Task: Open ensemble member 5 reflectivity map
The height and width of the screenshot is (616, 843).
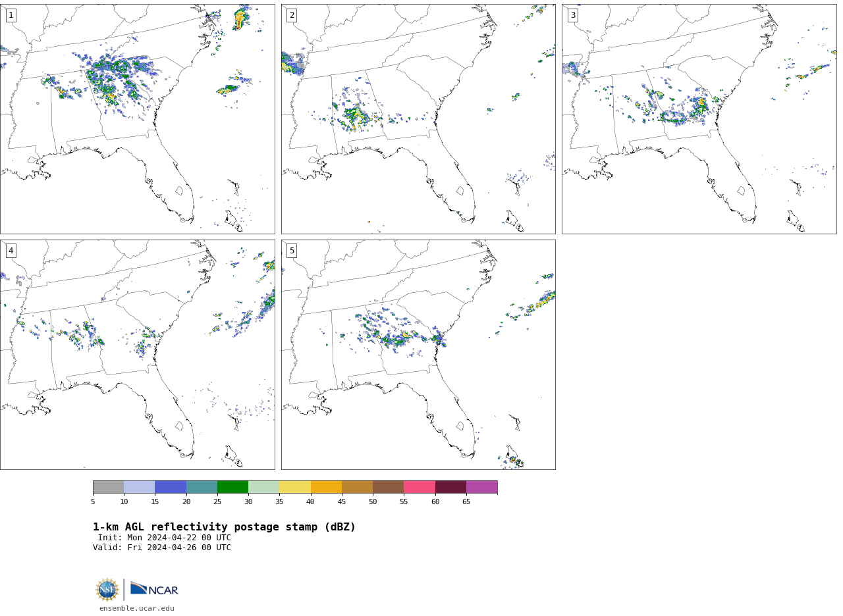Action: [x=418, y=355]
